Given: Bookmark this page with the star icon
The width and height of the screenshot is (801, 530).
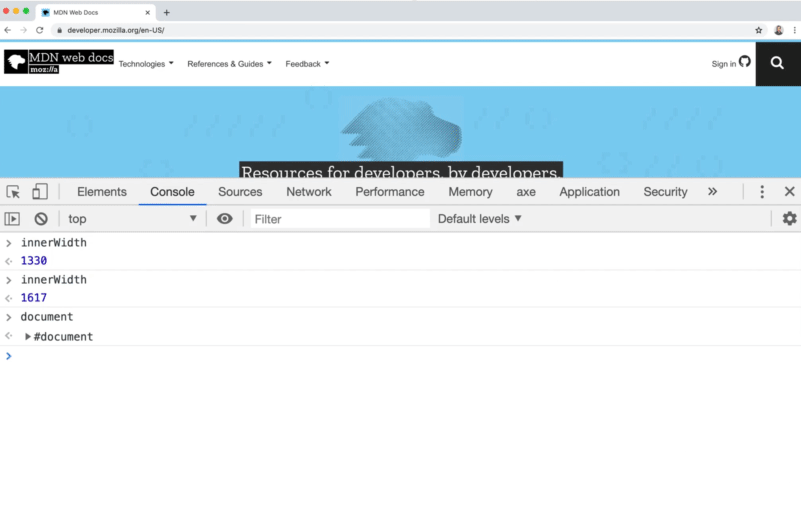Looking at the screenshot, I should (759, 30).
